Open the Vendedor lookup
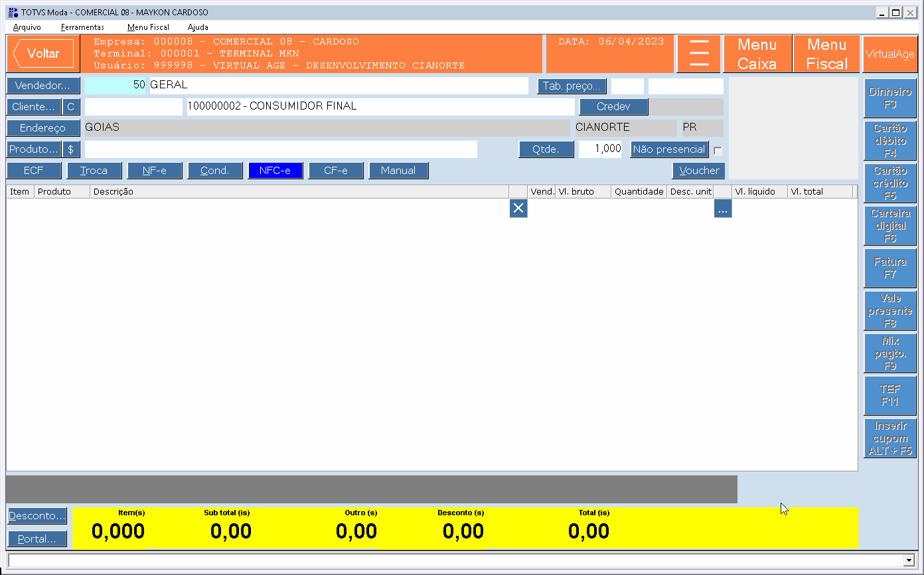Image resolution: width=924 pixels, height=575 pixels. click(x=43, y=86)
